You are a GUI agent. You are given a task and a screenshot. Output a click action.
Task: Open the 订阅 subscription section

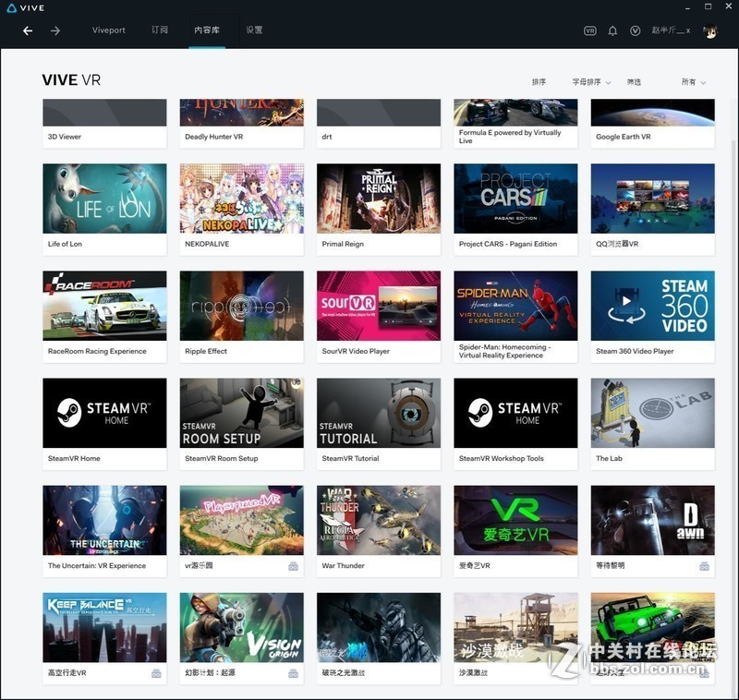[158, 30]
